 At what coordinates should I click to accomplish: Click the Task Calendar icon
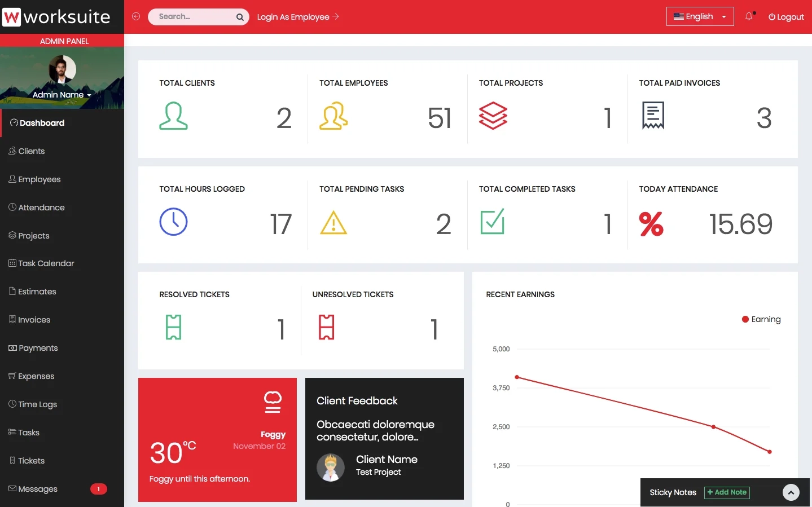12,263
